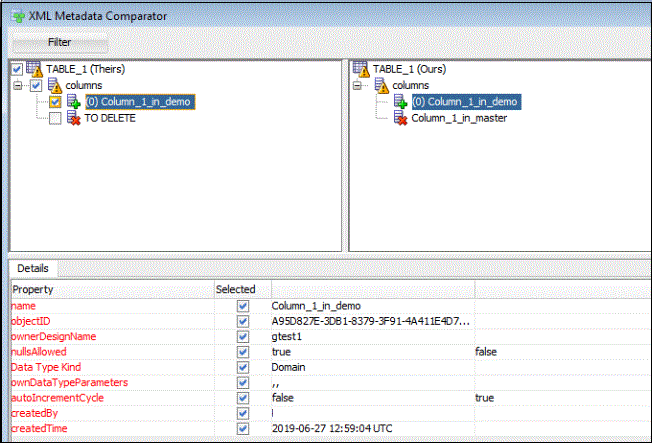
Task: Toggle the Column_1_in_demo checkbox in Theirs tree
Action: click(55, 102)
